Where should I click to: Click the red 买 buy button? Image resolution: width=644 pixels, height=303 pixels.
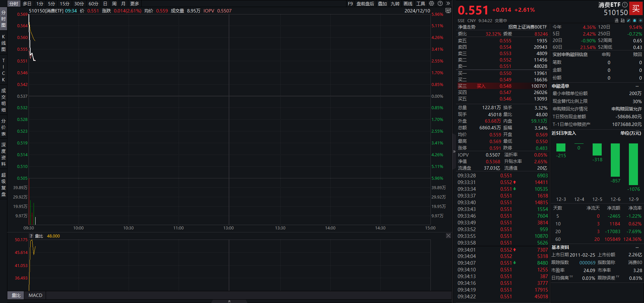coord(636,9)
